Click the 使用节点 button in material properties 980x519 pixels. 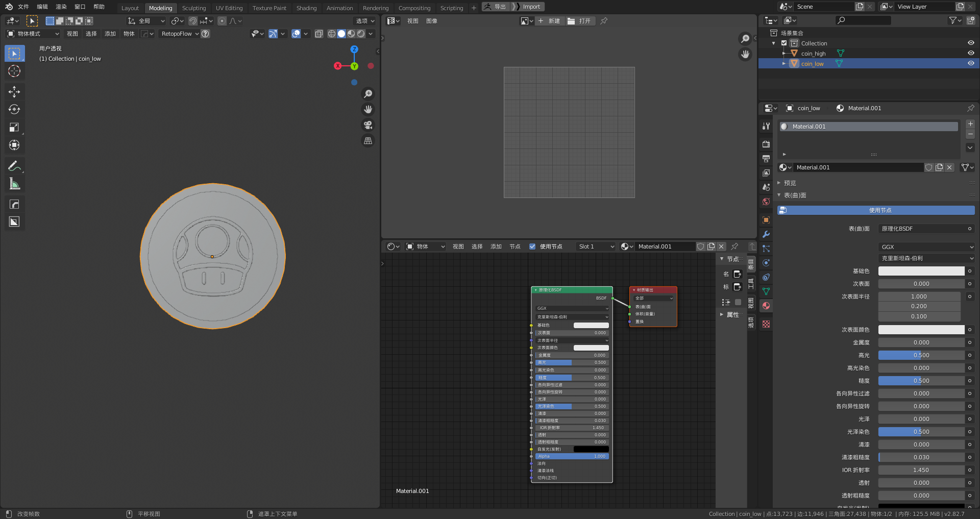pos(876,210)
